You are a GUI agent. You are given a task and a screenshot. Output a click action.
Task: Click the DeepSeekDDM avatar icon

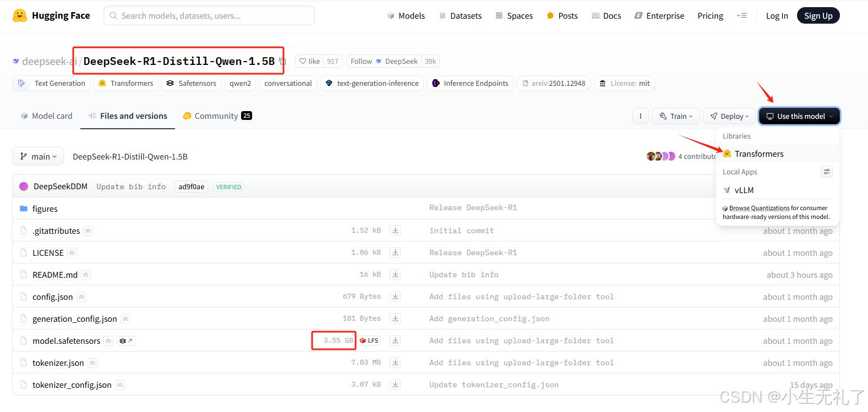coord(24,186)
